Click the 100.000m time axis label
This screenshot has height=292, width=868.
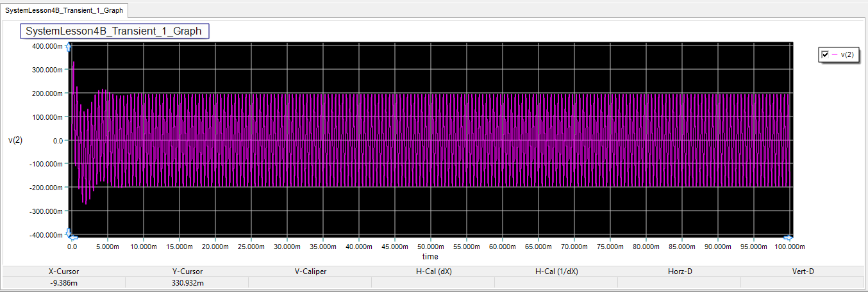pos(789,247)
